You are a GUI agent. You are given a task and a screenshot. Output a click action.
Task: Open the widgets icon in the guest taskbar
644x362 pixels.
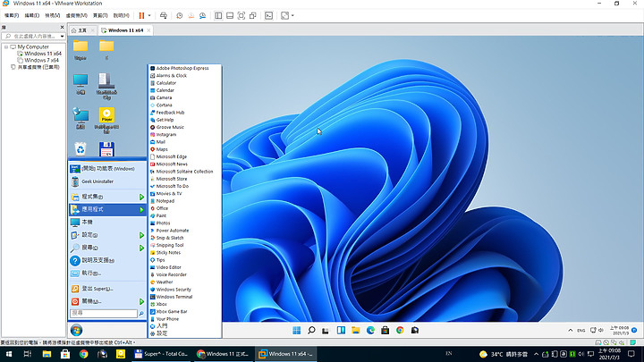pyautogui.click(x=341, y=331)
